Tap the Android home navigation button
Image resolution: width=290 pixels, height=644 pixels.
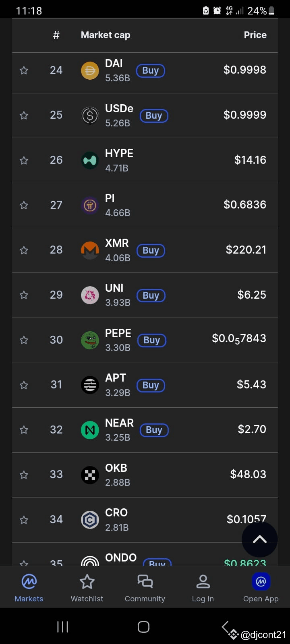pyautogui.click(x=143, y=627)
